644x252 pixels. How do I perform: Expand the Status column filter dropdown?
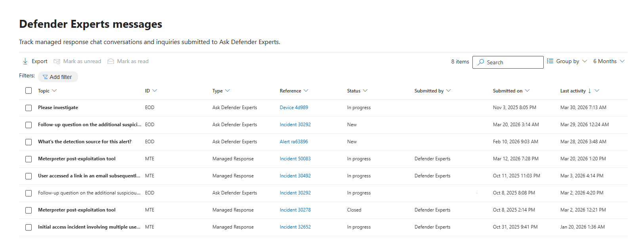365,91
